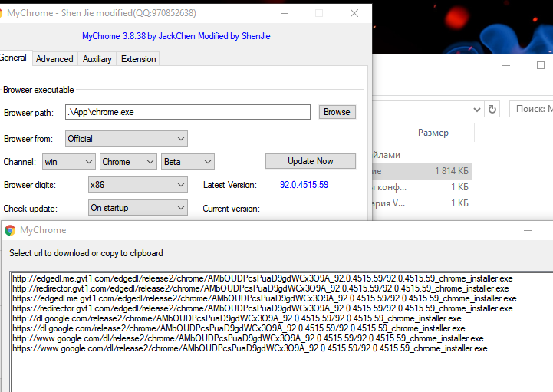Open the win channel dropdown
This screenshot has height=392, width=553.
point(69,162)
